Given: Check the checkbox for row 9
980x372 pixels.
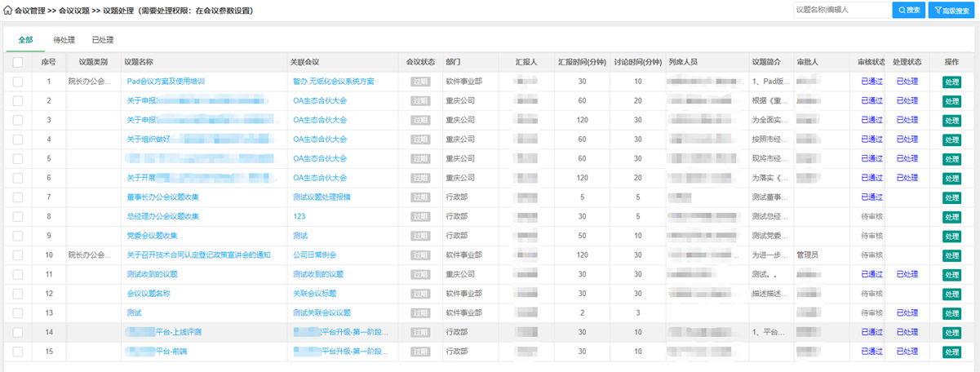Looking at the screenshot, I should [18, 236].
